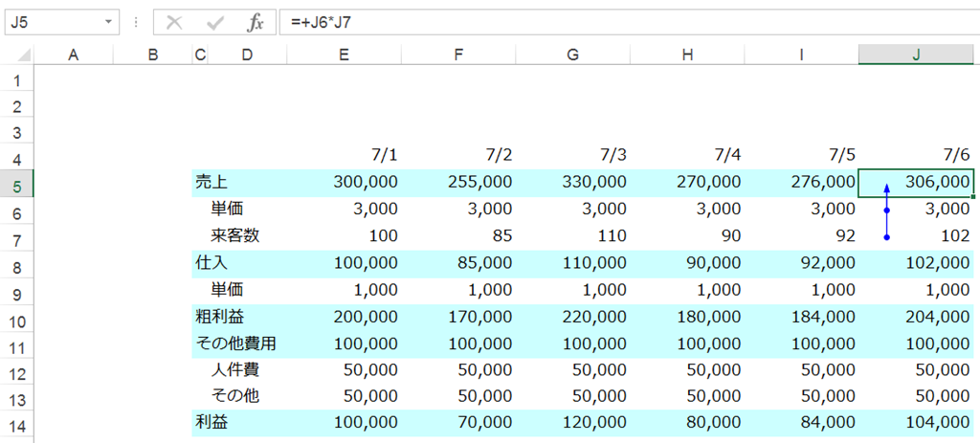980x443 pixels.
Task: Click the Insert Function fx icon
Action: tap(255, 23)
